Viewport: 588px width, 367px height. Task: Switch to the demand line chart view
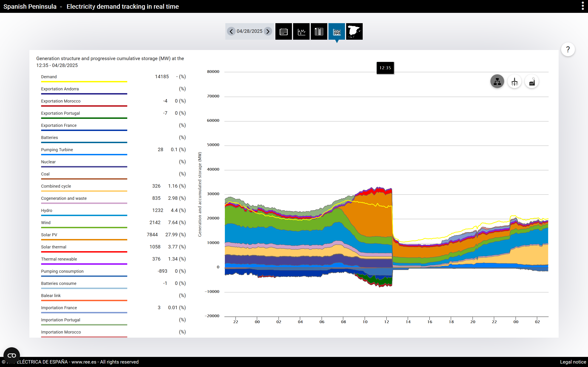point(301,32)
